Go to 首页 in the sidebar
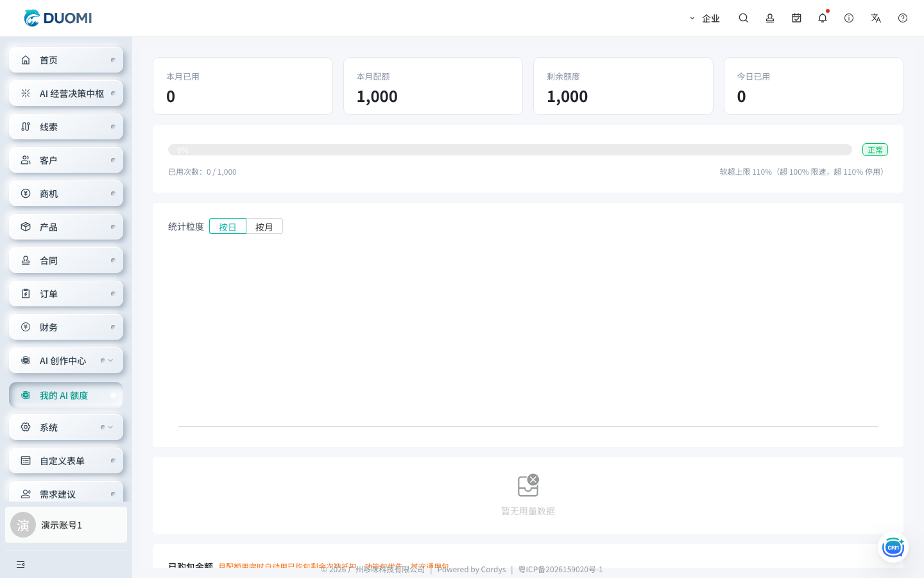Screen dimensions: 924x578 [x=66, y=60]
